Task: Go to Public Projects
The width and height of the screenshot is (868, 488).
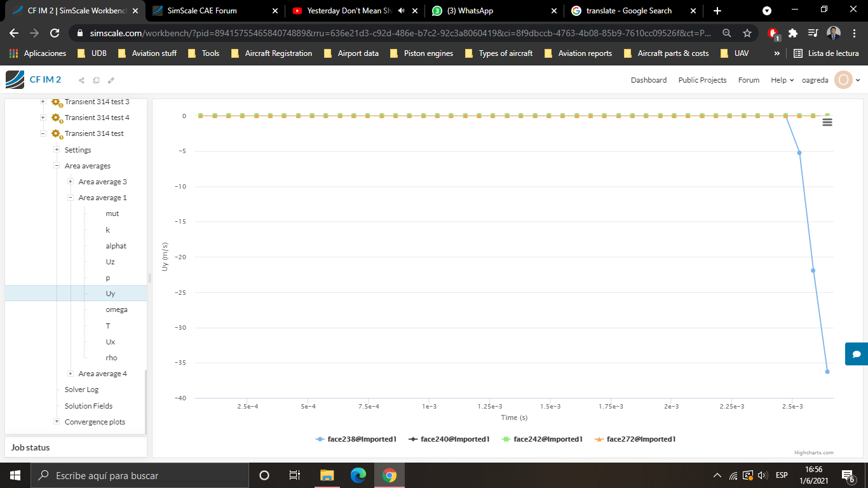Action: 702,80
